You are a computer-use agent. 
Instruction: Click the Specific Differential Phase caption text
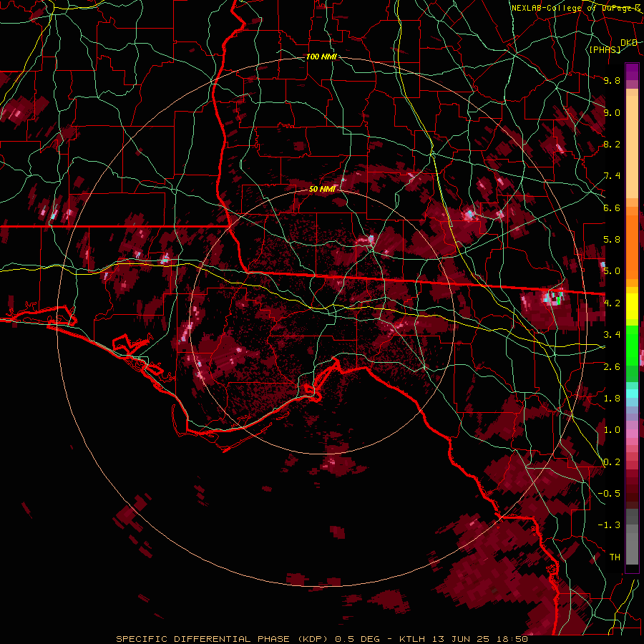pyautogui.click(x=321, y=639)
